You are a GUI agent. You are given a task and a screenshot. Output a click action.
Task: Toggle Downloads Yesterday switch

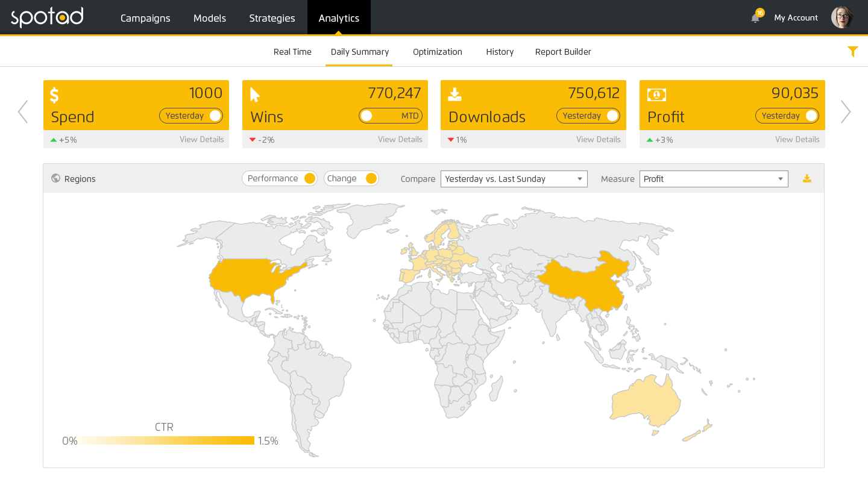588,116
